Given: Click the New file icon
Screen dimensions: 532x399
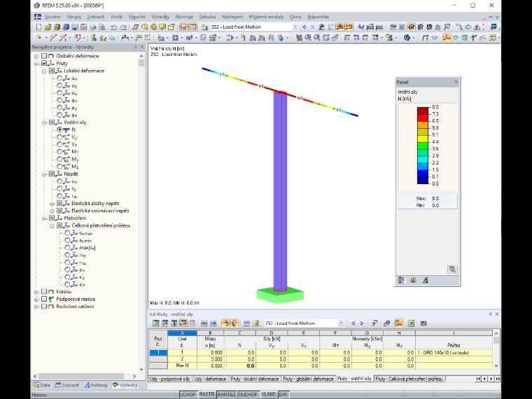Looking at the screenshot, I should coord(38,27).
